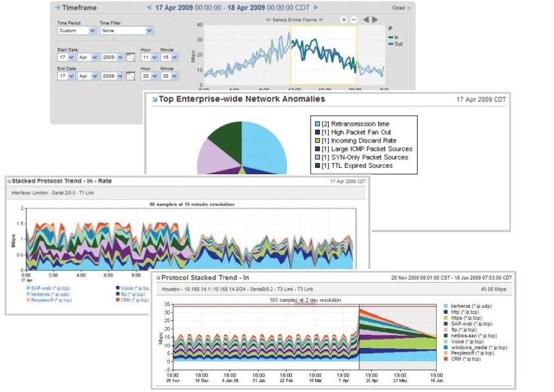Collapse the Top Enterprise-wide Network Anomalies panel
554x392 pixels.
(x=155, y=99)
